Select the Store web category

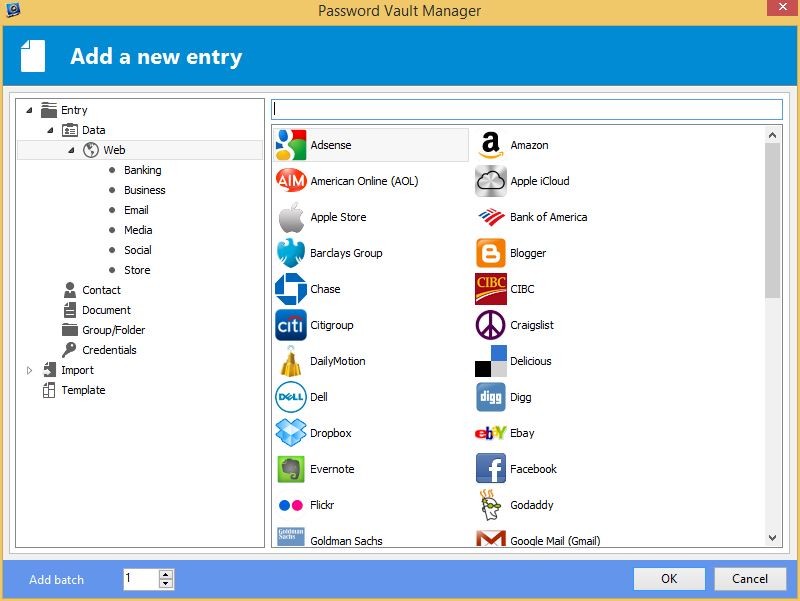(x=137, y=270)
